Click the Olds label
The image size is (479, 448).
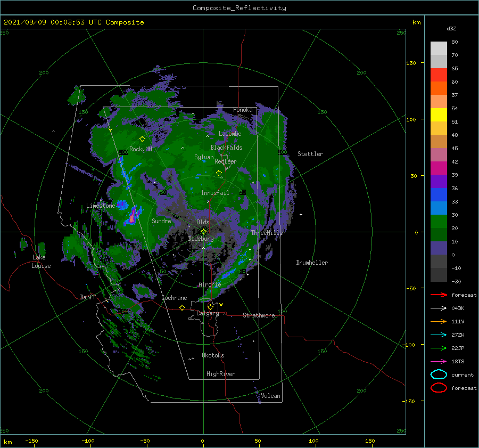(203, 222)
